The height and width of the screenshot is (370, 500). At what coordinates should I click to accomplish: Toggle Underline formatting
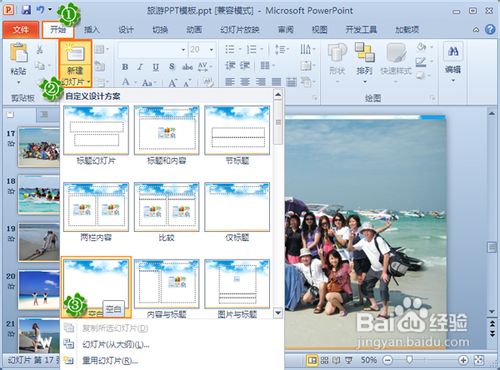[156, 67]
